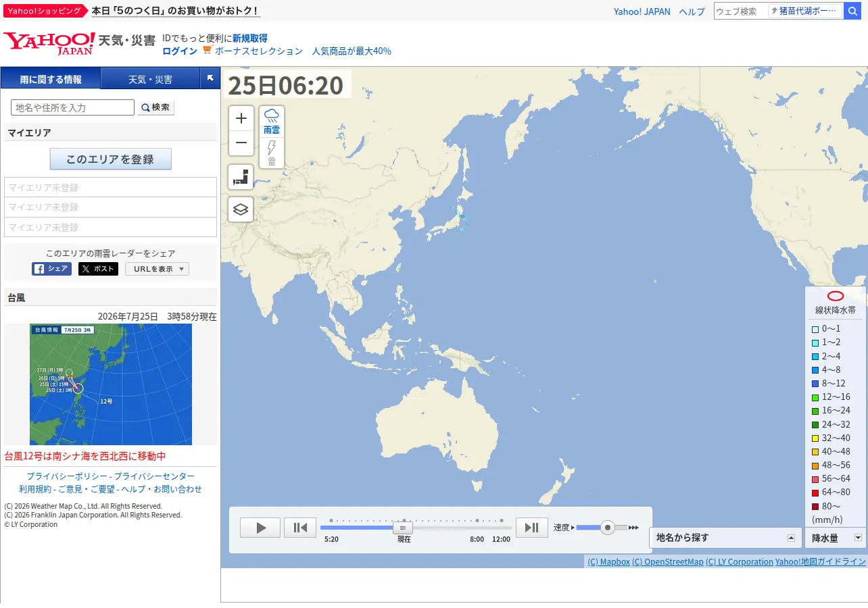Open 台風12号は南シナ海を西北西に移動中 link

[85, 456]
